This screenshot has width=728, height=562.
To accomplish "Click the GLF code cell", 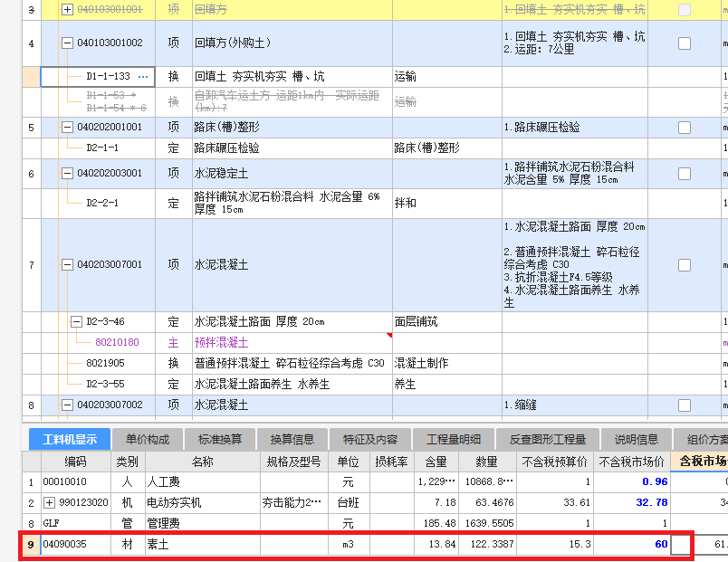I will click(x=76, y=523).
